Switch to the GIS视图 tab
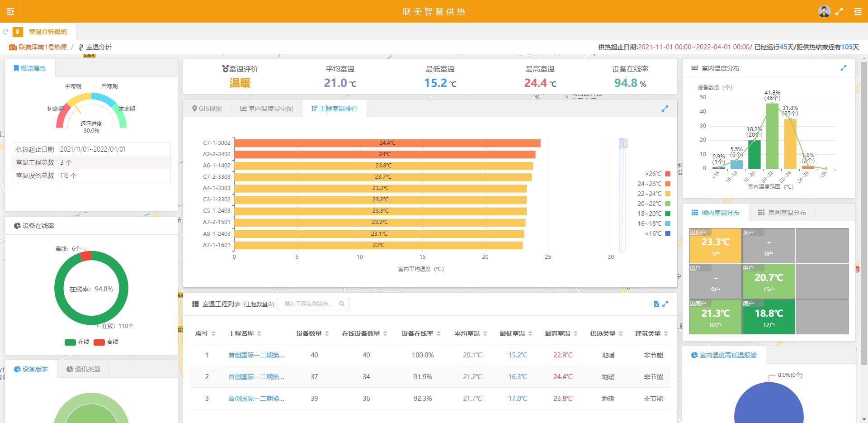868x423 pixels. (207, 109)
